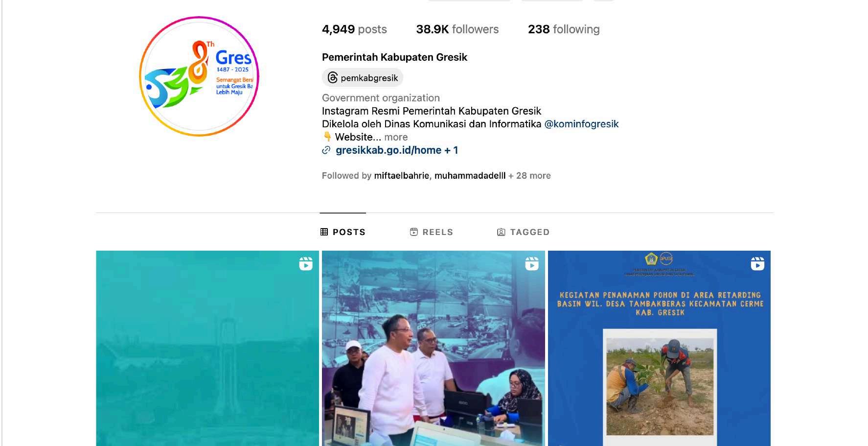The width and height of the screenshot is (868, 446).
Task: Click the Reels tab clapper icon
Action: 414,232
